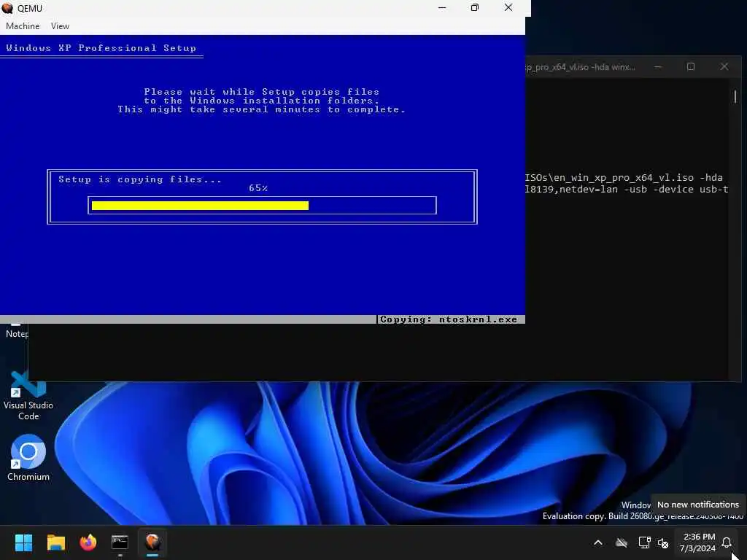The image size is (747, 560).
Task: Maximize the terminal window behind QEMU
Action: (691, 66)
